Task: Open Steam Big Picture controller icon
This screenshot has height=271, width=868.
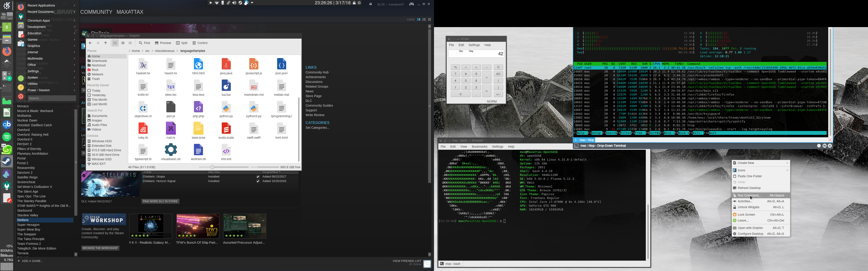Action: click(x=411, y=4)
